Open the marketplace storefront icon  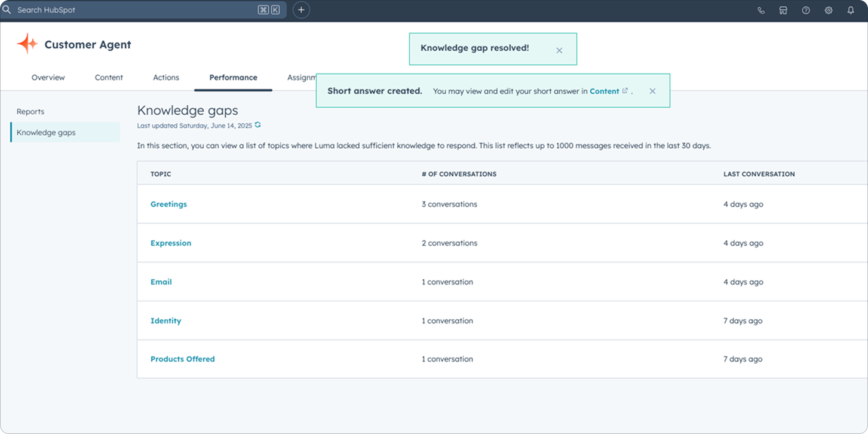(783, 10)
